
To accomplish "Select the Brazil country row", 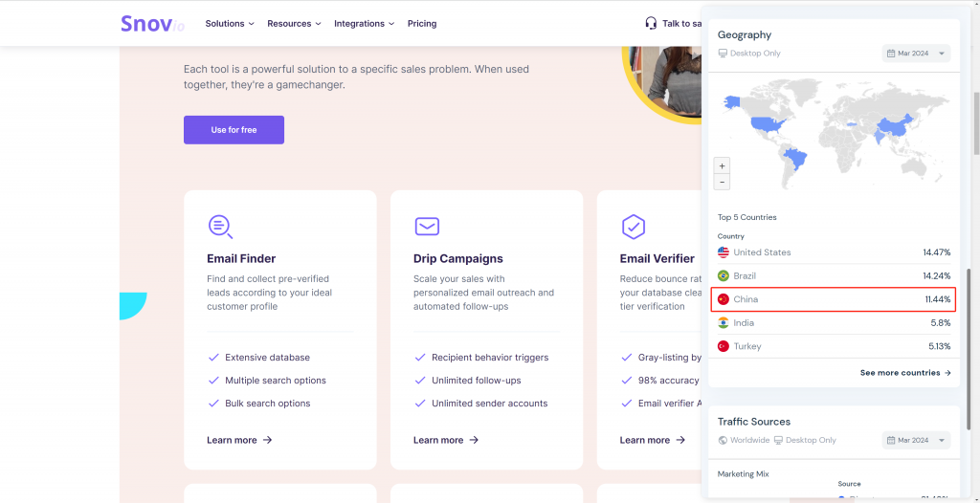I will coord(834,275).
